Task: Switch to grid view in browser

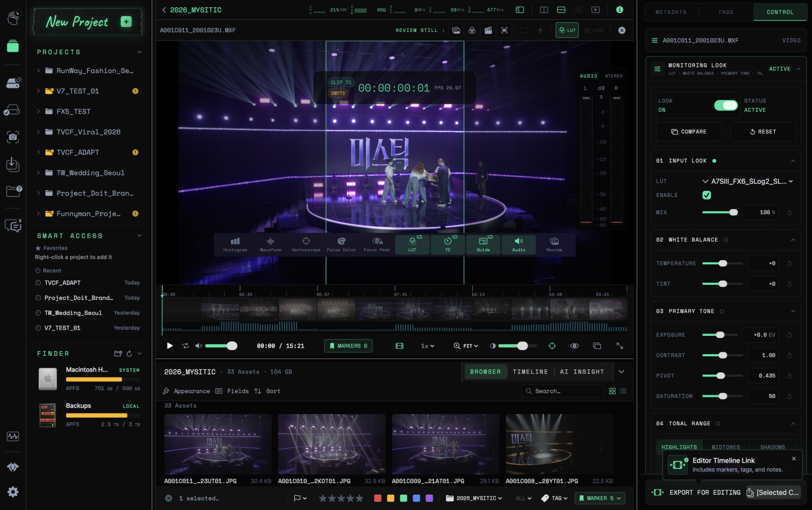Action: point(613,391)
